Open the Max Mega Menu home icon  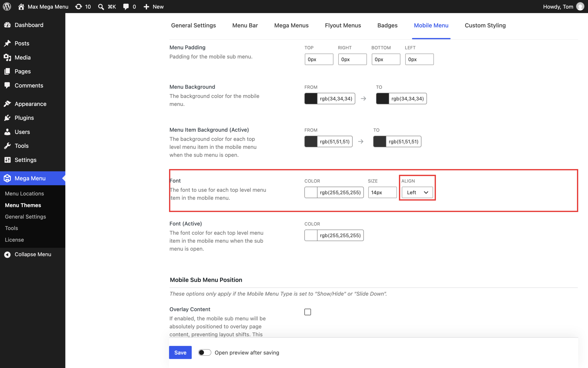(x=21, y=7)
